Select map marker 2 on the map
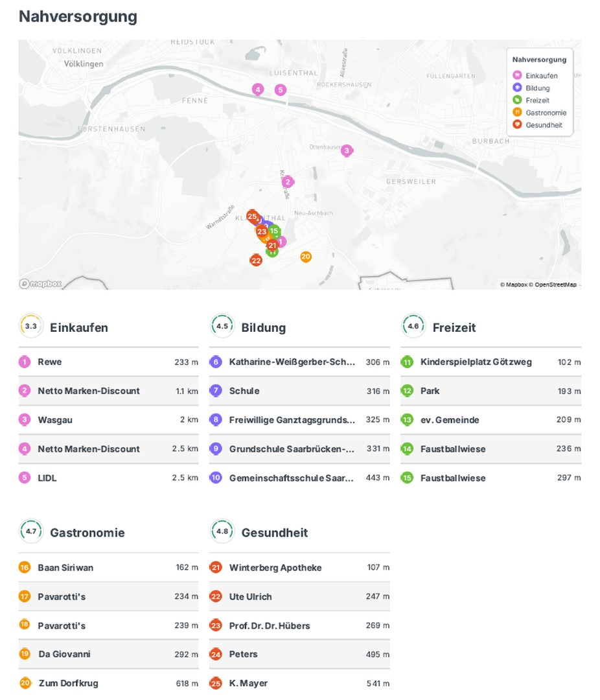 [288, 181]
